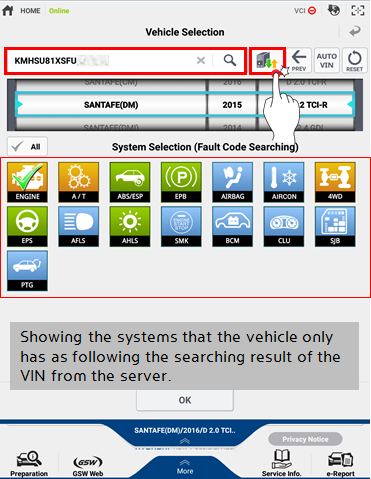The width and height of the screenshot is (371, 479).
Task: Select the A/T transmission system icon
Action: (x=79, y=182)
